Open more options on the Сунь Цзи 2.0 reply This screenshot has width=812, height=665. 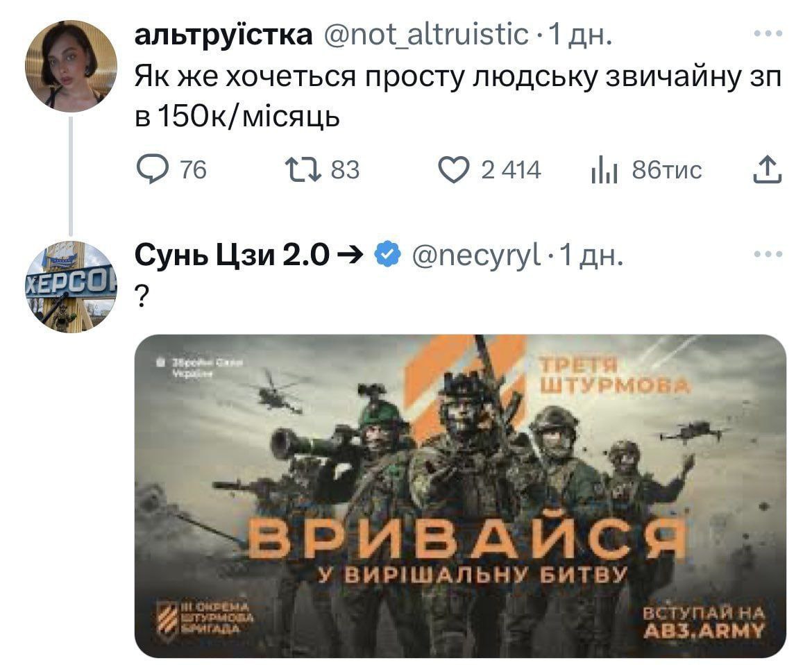[768, 254]
